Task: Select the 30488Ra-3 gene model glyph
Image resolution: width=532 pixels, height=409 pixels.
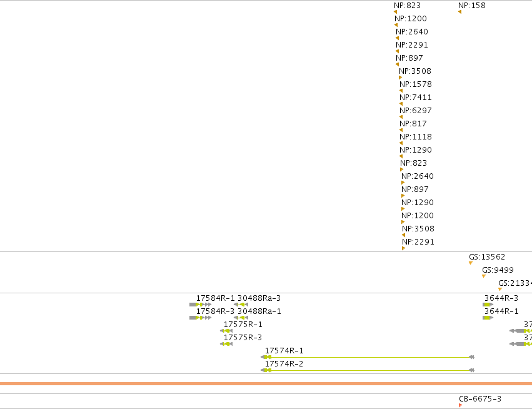Action: click(241, 305)
